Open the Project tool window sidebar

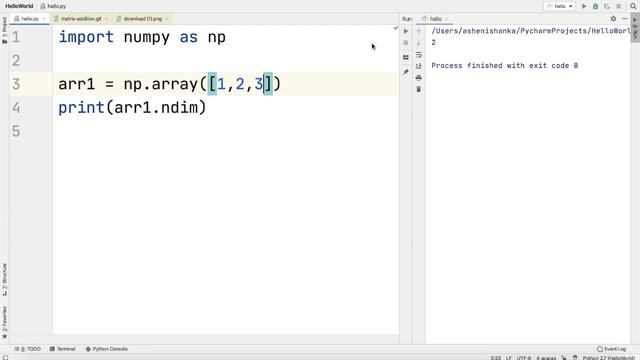pyautogui.click(x=4, y=30)
